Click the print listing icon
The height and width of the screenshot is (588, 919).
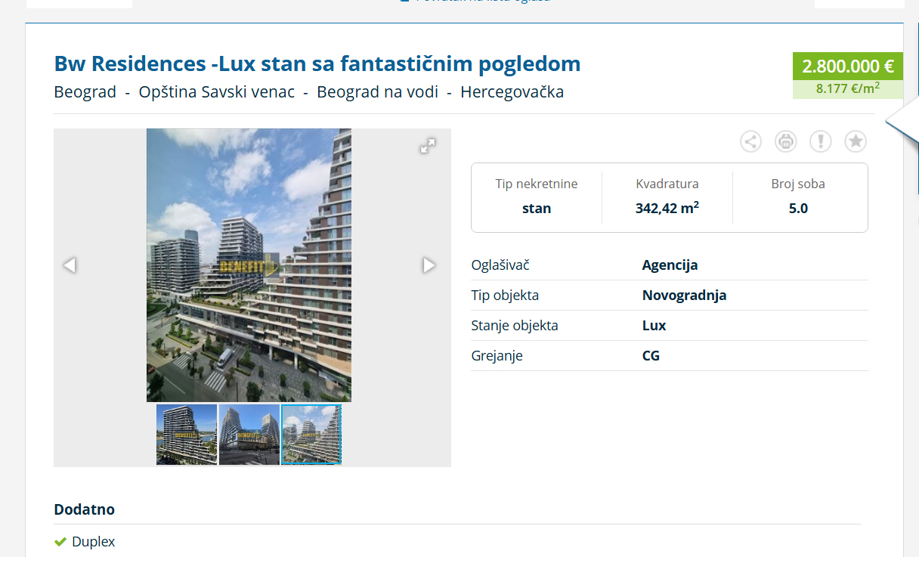coord(786,141)
